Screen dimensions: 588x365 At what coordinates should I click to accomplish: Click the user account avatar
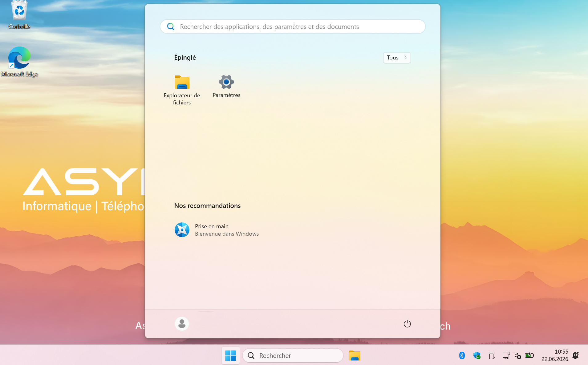[182, 324]
